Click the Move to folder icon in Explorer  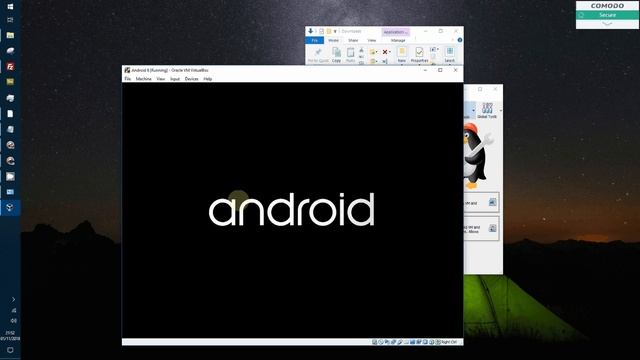pyautogui.click(x=372, y=52)
